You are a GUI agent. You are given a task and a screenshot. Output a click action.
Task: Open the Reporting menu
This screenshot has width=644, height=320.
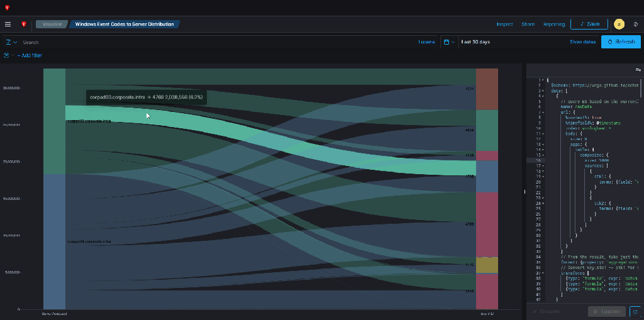[x=553, y=25]
